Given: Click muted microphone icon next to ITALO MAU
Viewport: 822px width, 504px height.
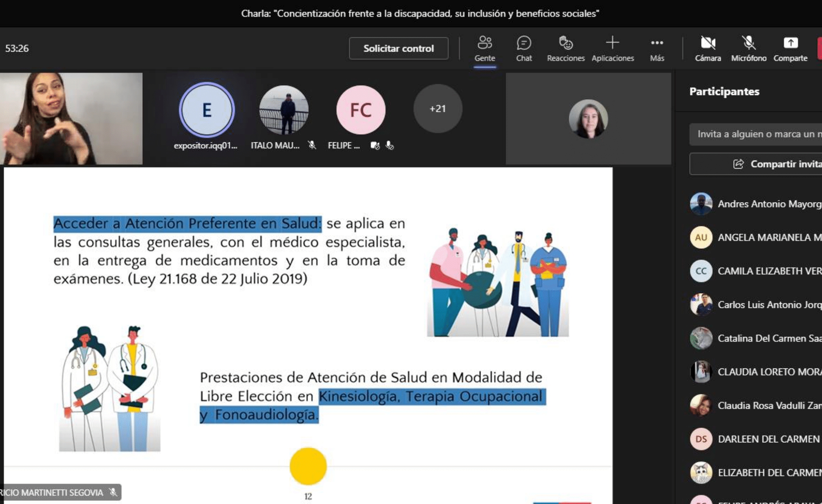Looking at the screenshot, I should coord(312,145).
